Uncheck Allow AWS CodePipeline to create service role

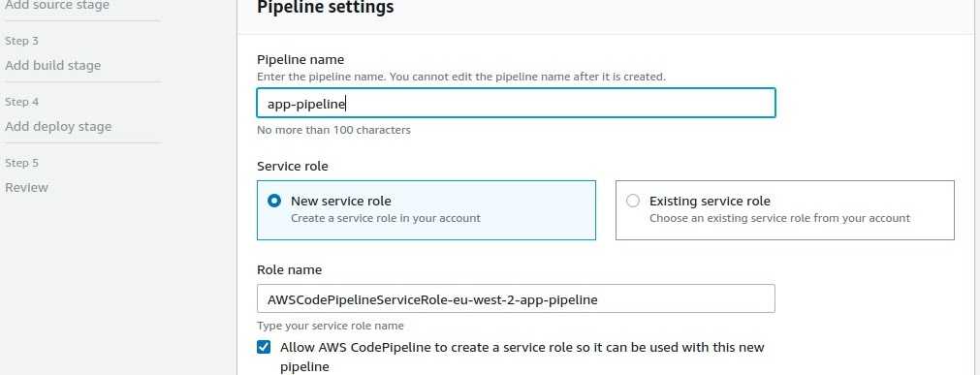click(264, 347)
